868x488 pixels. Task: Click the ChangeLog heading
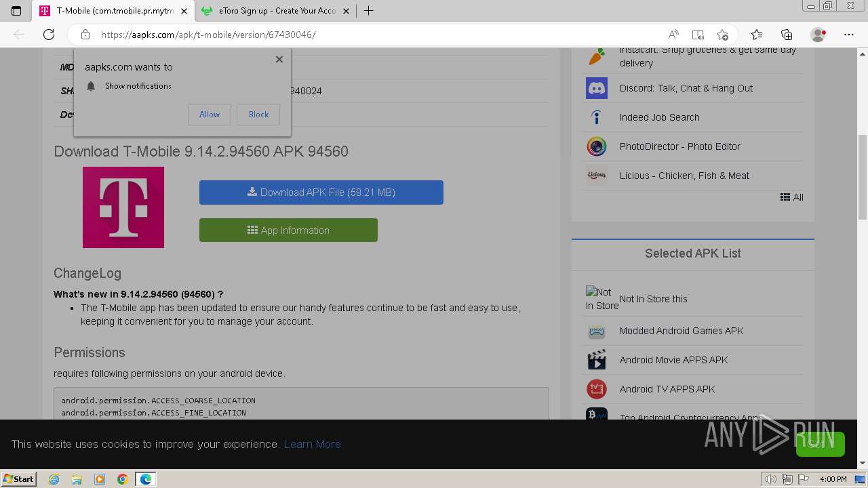point(87,273)
